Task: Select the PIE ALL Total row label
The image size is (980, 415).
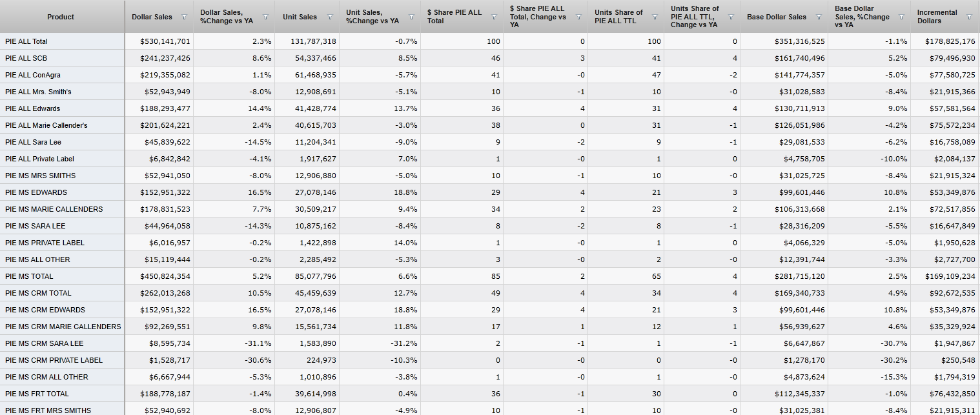Action: coord(26,41)
